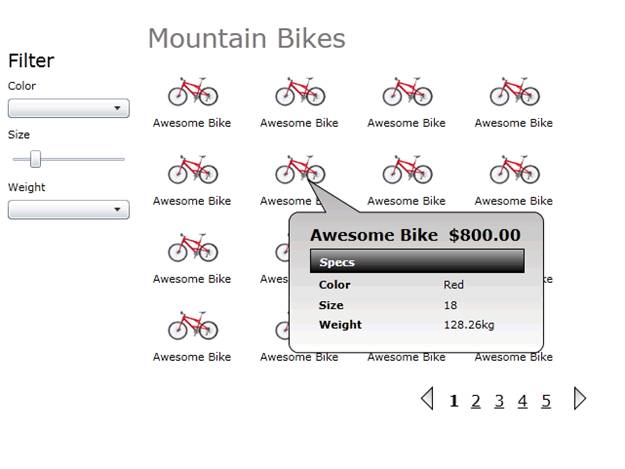Select the bike image at the end of the first row
625x469 pixels.
point(515,92)
